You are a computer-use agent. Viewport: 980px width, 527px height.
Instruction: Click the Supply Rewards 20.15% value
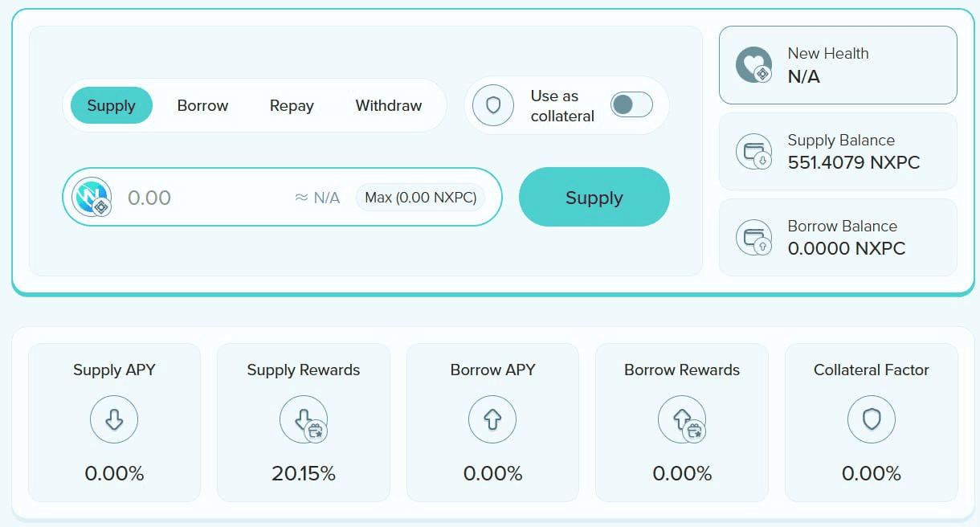[304, 474]
